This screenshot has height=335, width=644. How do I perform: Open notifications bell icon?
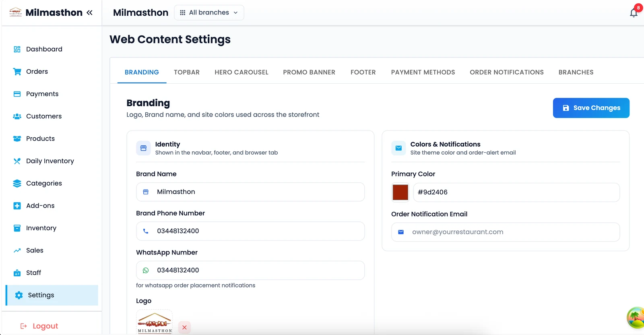pos(634,13)
